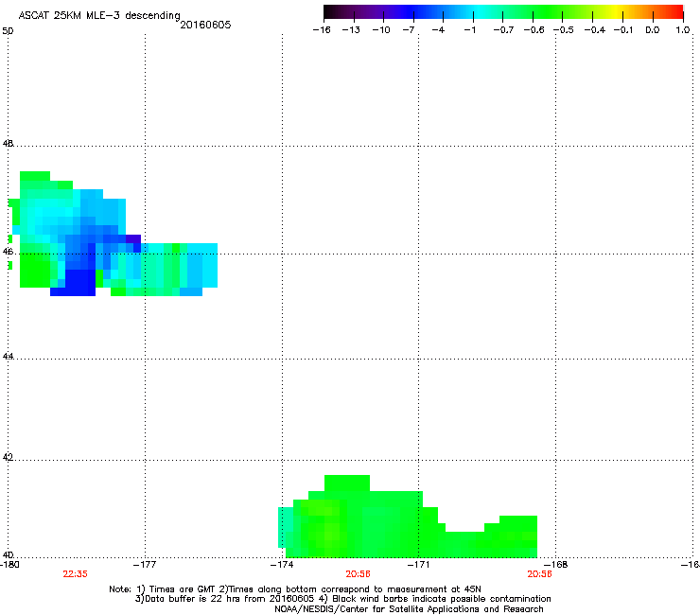Click the longitude label -180
The image size is (700, 615).
click(x=9, y=565)
